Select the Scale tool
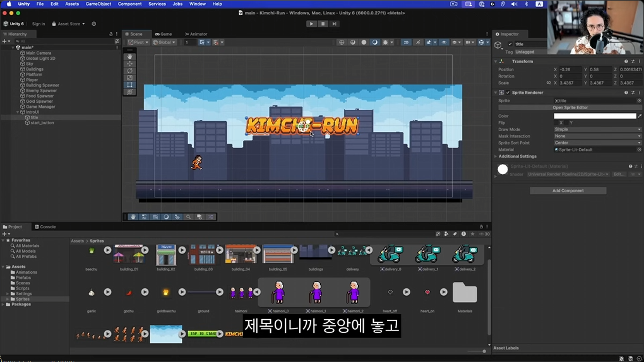 tap(130, 78)
